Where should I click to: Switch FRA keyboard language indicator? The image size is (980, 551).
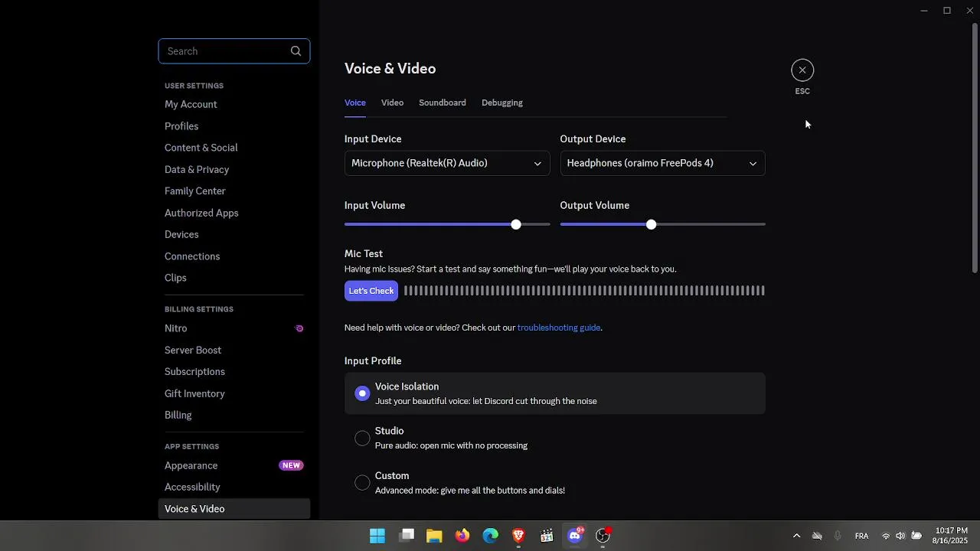click(861, 536)
